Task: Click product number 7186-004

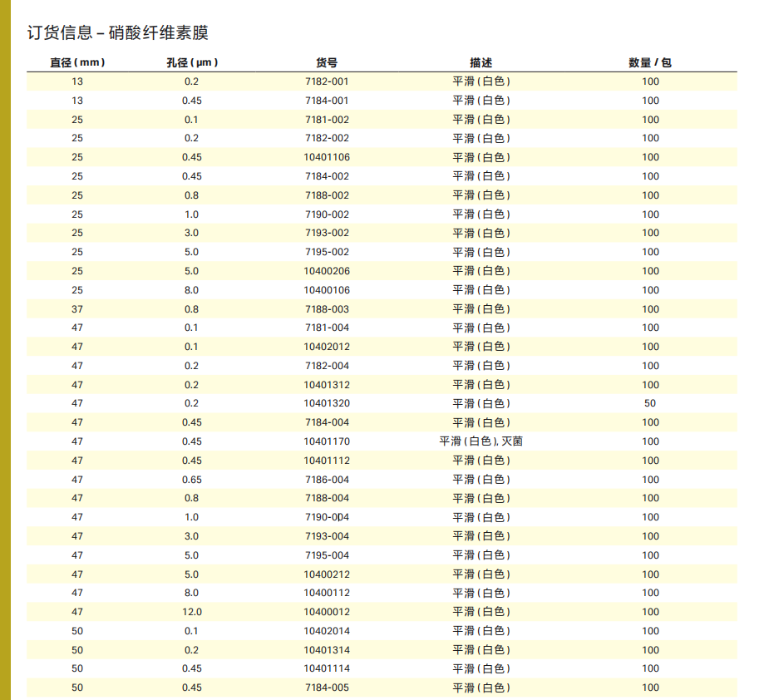Action: coord(327,480)
